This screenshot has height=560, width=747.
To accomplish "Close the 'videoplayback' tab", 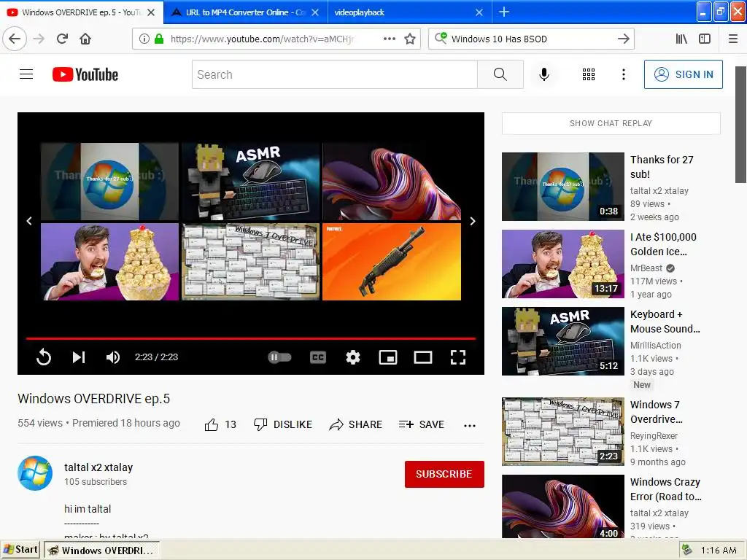I will [479, 12].
